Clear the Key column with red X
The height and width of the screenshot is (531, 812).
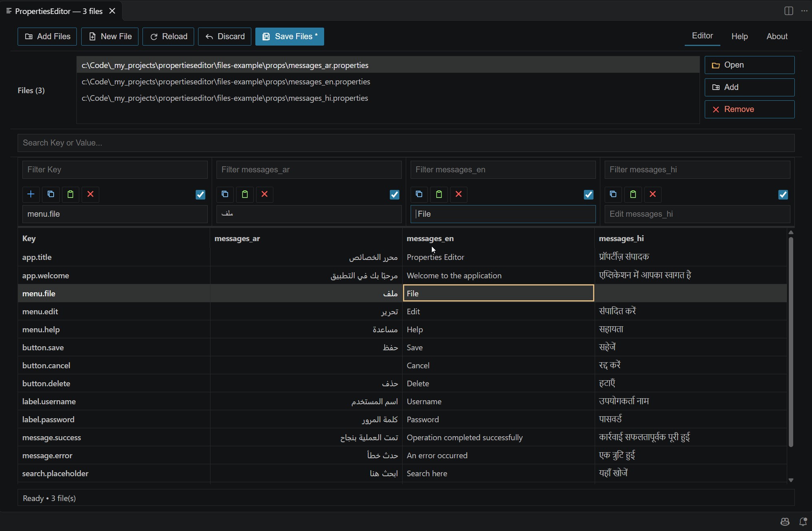[90, 194]
